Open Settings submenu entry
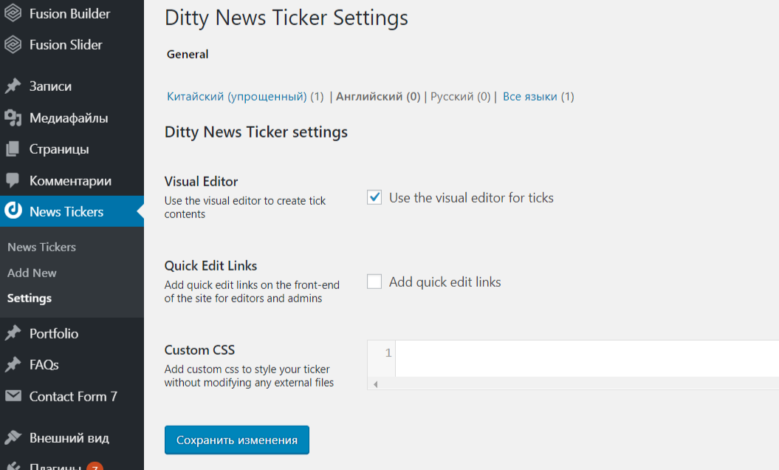 (29, 298)
